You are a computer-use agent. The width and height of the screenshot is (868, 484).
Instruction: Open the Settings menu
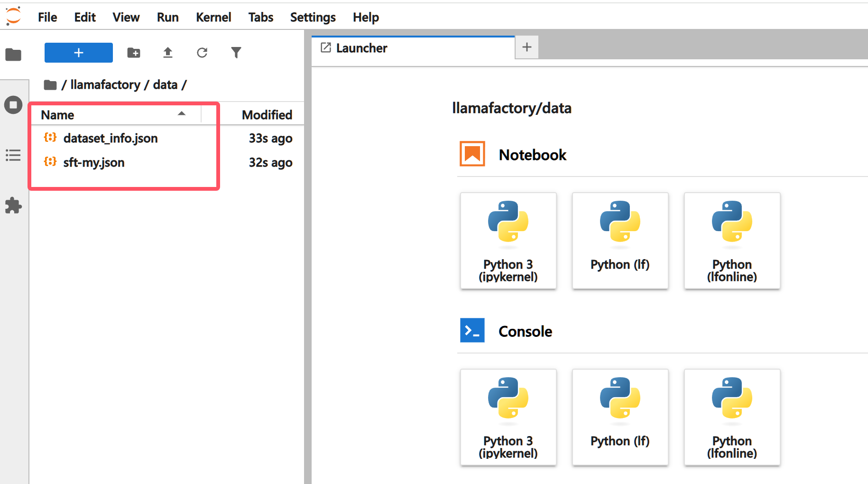tap(313, 18)
